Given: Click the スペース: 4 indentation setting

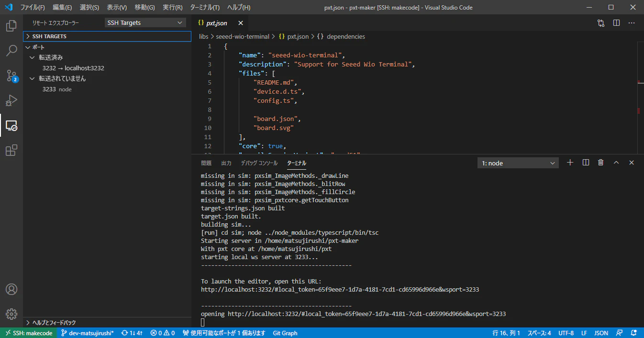Looking at the screenshot, I should point(539,333).
